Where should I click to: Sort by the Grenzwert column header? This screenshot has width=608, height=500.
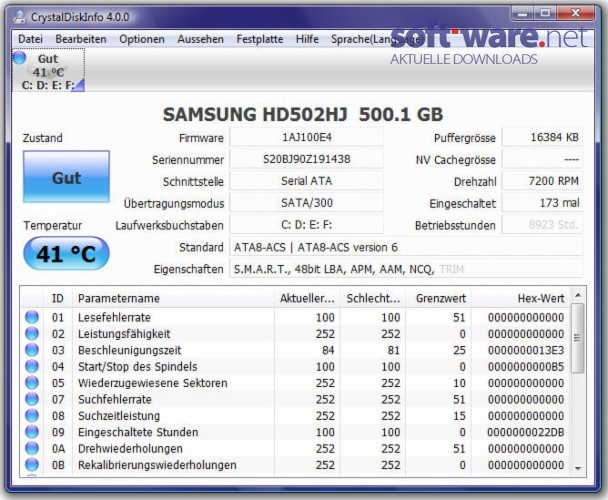[x=439, y=298]
